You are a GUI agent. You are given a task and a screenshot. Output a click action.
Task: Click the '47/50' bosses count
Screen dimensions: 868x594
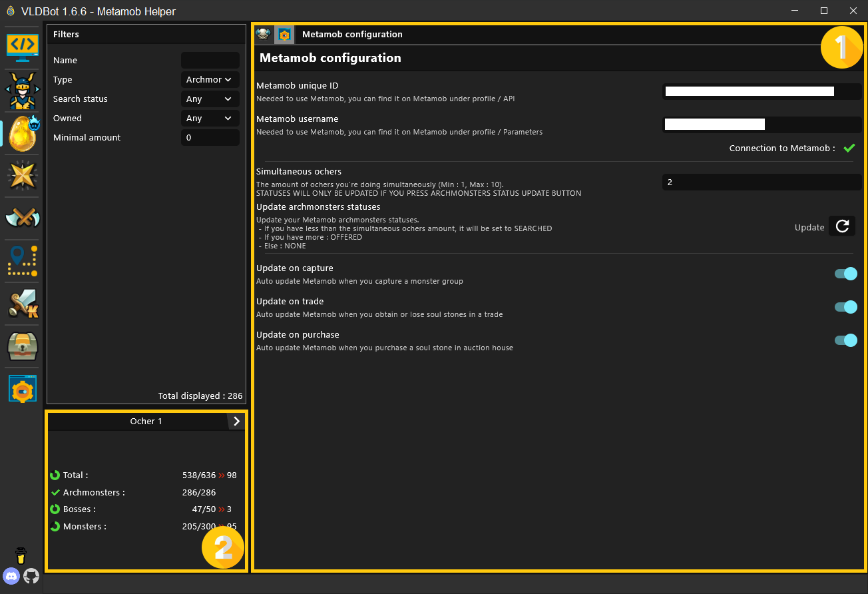[204, 509]
